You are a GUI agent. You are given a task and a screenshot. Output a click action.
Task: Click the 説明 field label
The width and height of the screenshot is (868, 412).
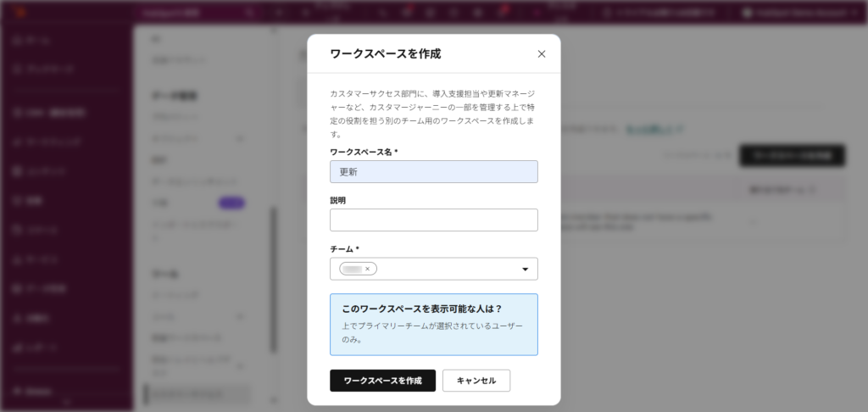tap(337, 200)
